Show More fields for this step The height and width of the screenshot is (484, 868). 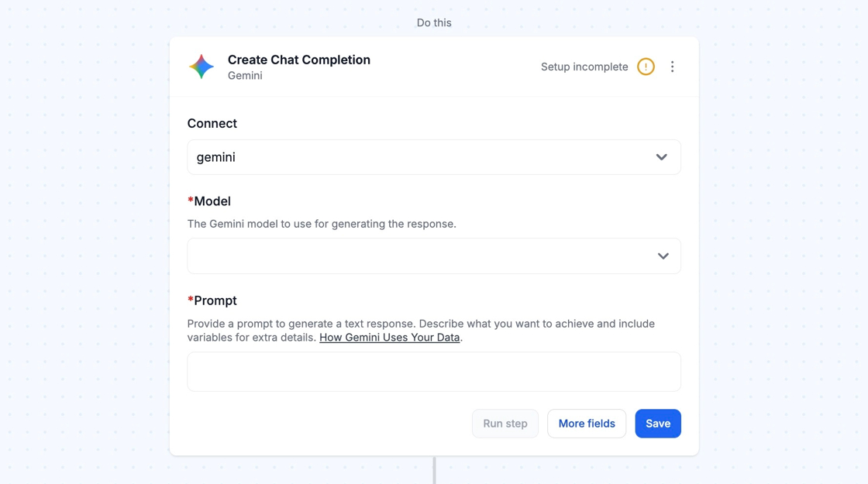point(587,424)
